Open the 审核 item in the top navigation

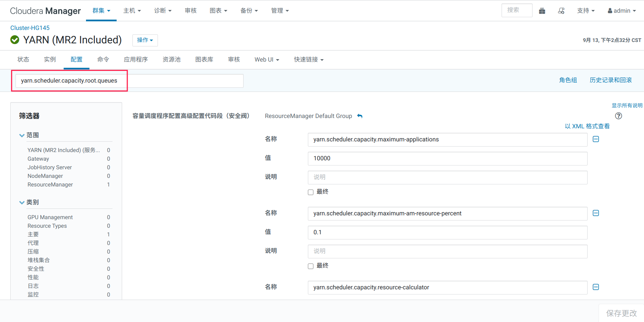click(x=191, y=11)
